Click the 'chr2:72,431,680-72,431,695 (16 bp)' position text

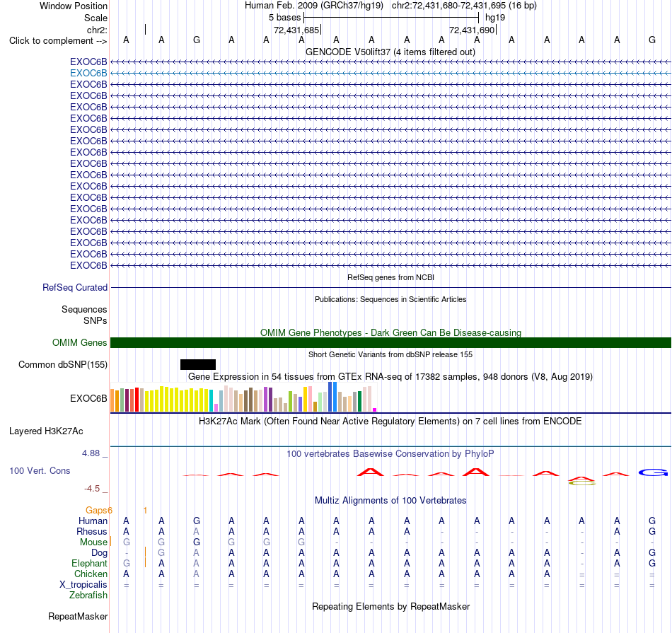464,6
